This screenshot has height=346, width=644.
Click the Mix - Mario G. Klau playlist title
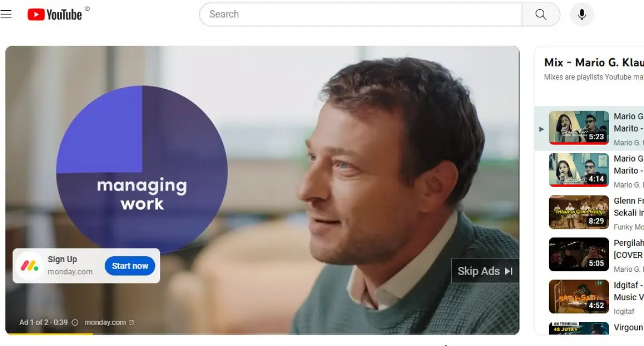(x=594, y=62)
